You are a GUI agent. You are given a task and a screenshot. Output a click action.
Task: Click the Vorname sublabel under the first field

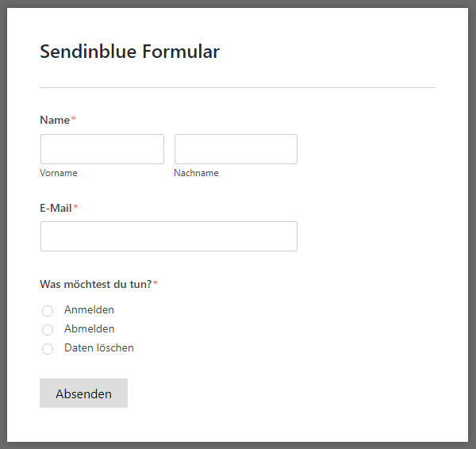point(59,173)
